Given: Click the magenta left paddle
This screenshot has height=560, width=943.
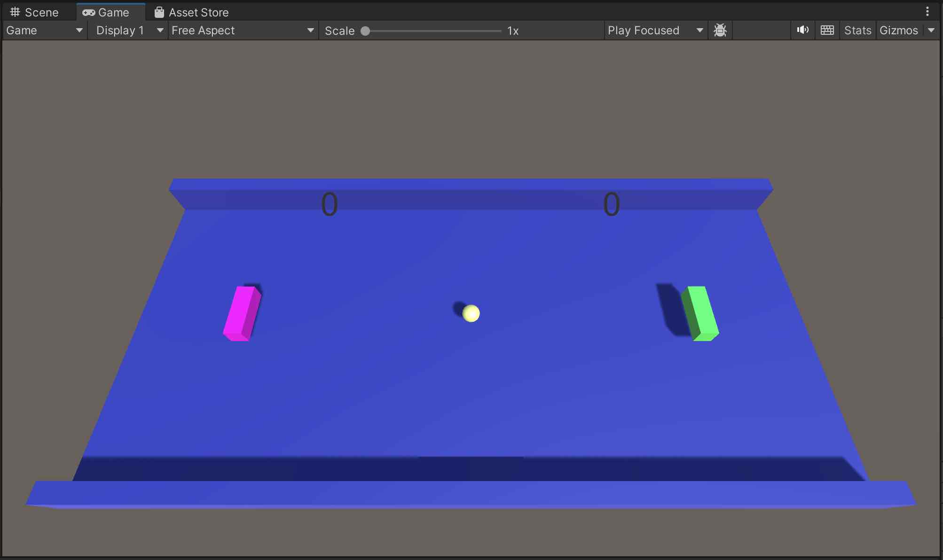Looking at the screenshot, I should click(242, 313).
